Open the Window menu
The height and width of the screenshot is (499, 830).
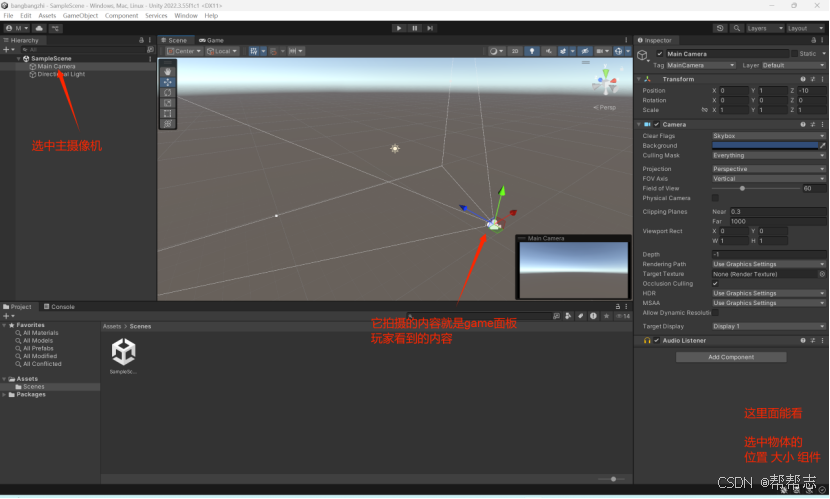pyautogui.click(x=186, y=15)
